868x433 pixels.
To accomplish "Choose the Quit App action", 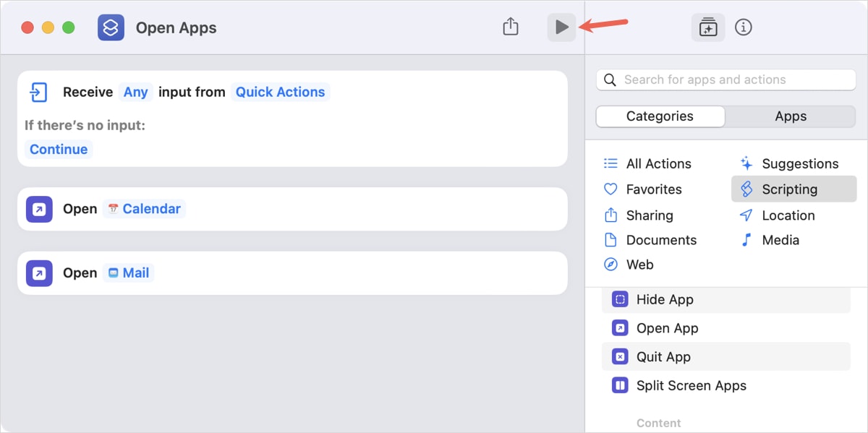I will pyautogui.click(x=663, y=356).
